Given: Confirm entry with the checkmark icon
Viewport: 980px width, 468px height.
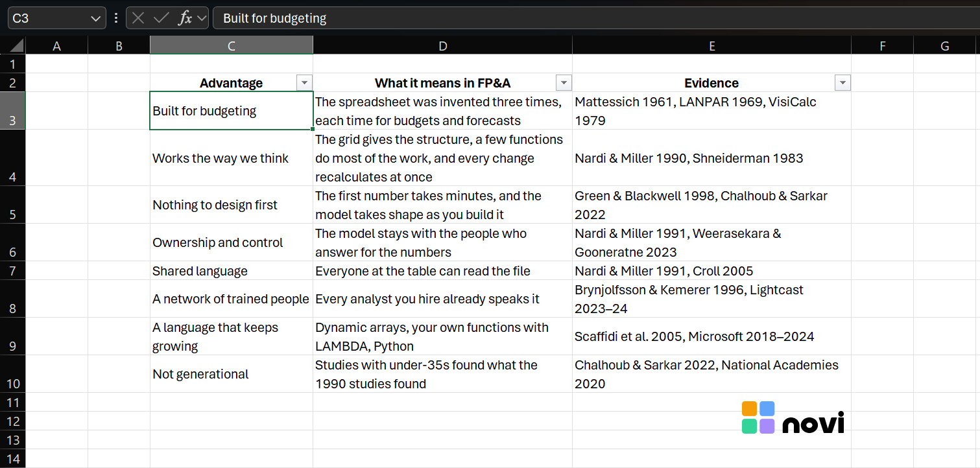Looking at the screenshot, I should click(x=161, y=18).
